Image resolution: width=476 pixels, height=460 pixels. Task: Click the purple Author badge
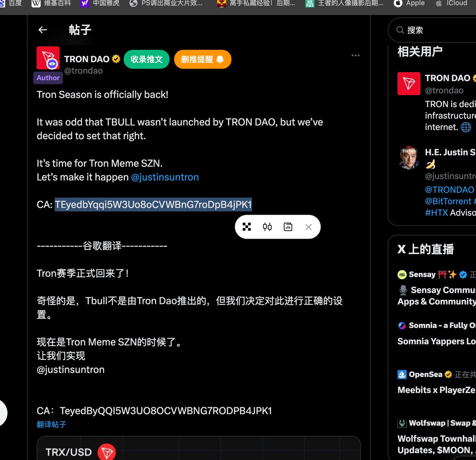[48, 78]
